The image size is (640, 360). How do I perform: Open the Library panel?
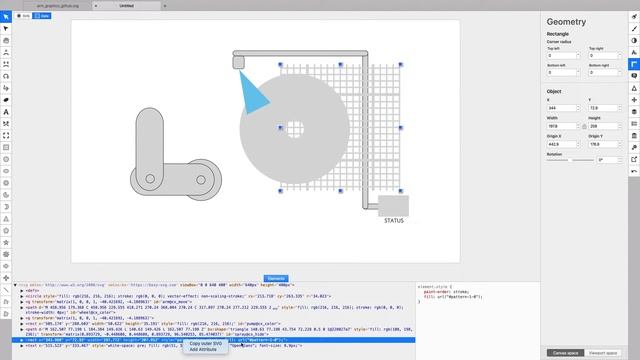pos(634,135)
